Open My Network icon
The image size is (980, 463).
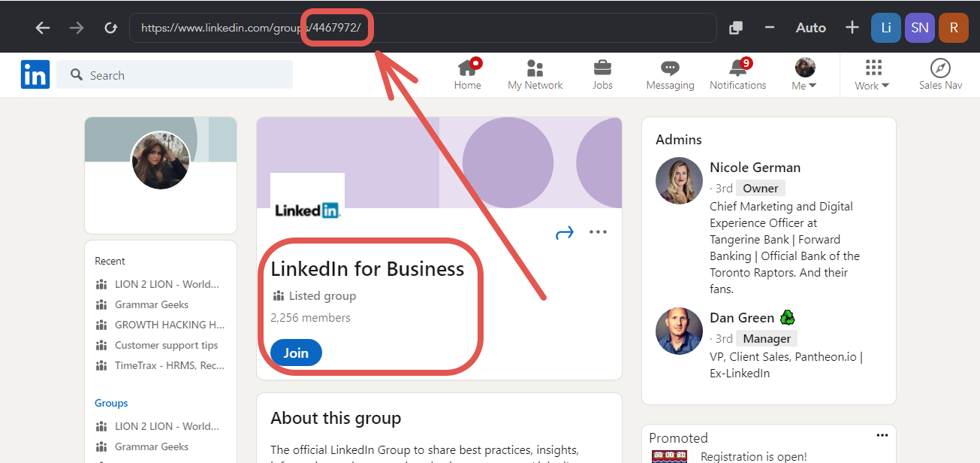535,68
